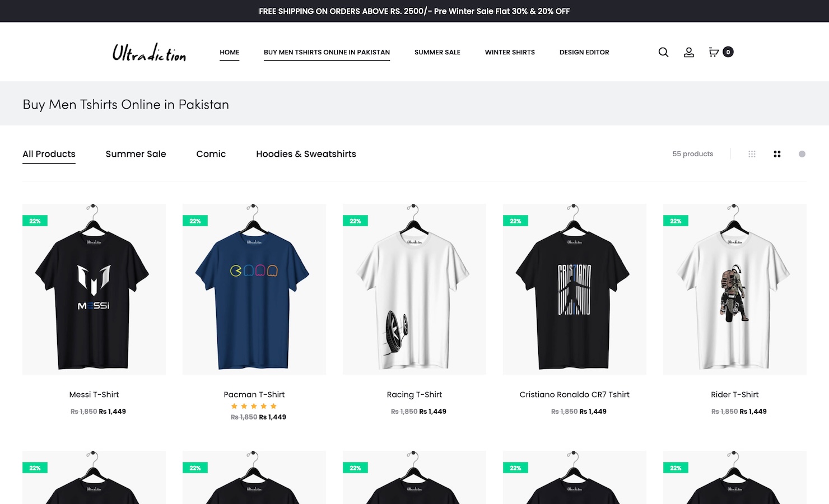The width and height of the screenshot is (829, 504).
Task: Click the Buy Men Tshirts Online in Pakistan heading
Action: point(126,105)
